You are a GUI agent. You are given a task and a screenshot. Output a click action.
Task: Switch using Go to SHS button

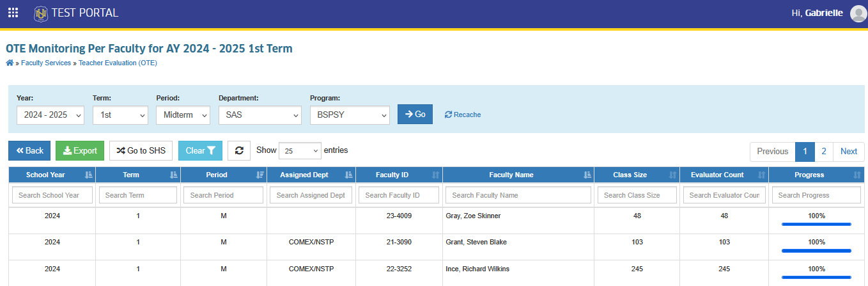(x=141, y=151)
